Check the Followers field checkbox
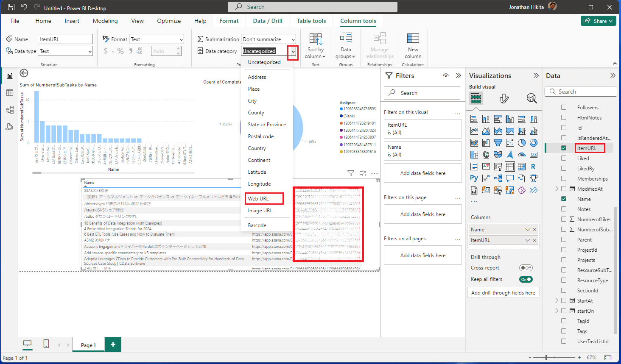This screenshot has height=364, width=621. tap(564, 107)
